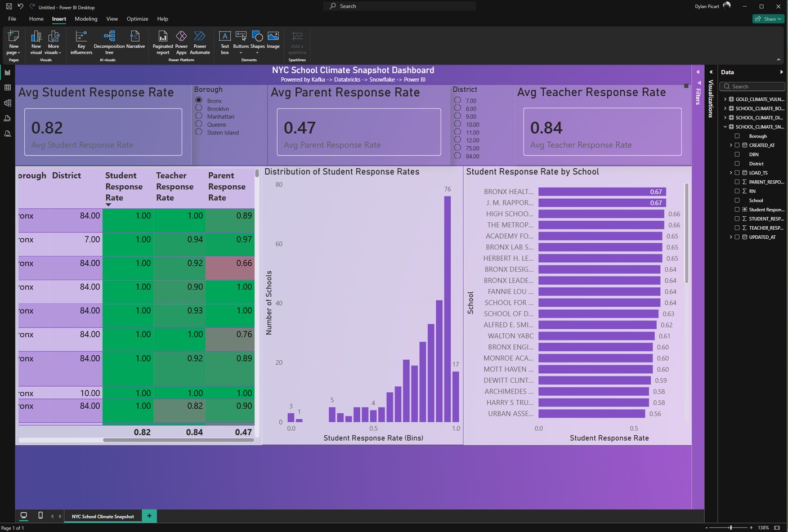This screenshot has height=532, width=788.
Task: Select the Bronx borough radio button
Action: pyautogui.click(x=199, y=100)
